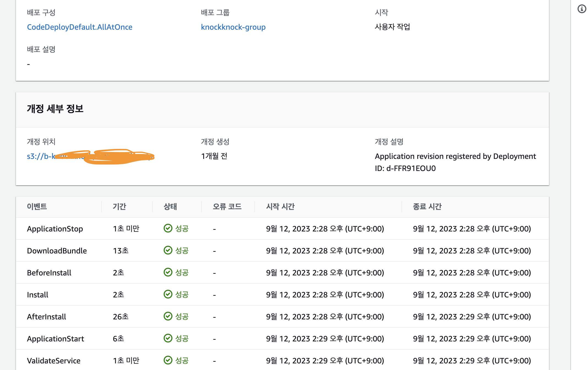Image resolution: width=588 pixels, height=370 pixels.
Task: Click the 상태 column header
Action: (x=170, y=206)
